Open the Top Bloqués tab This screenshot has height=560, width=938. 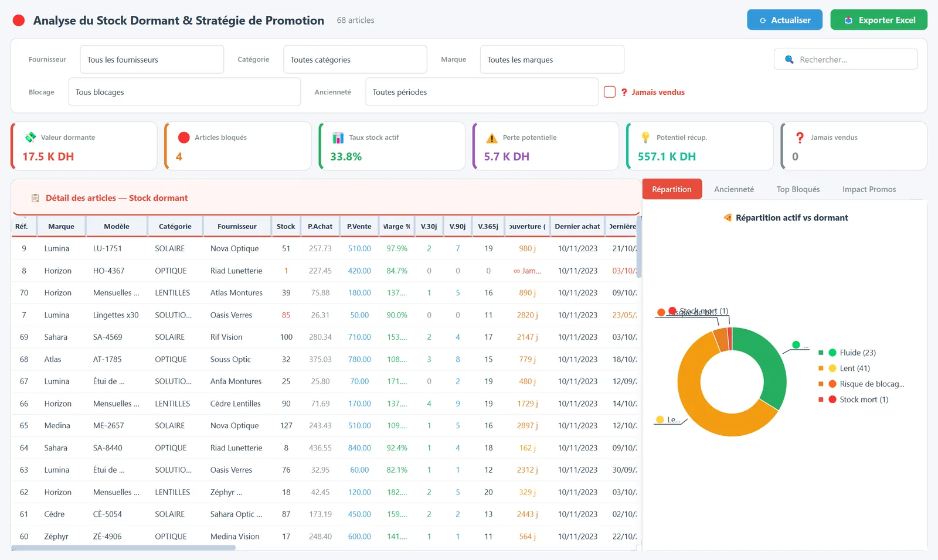coord(798,189)
